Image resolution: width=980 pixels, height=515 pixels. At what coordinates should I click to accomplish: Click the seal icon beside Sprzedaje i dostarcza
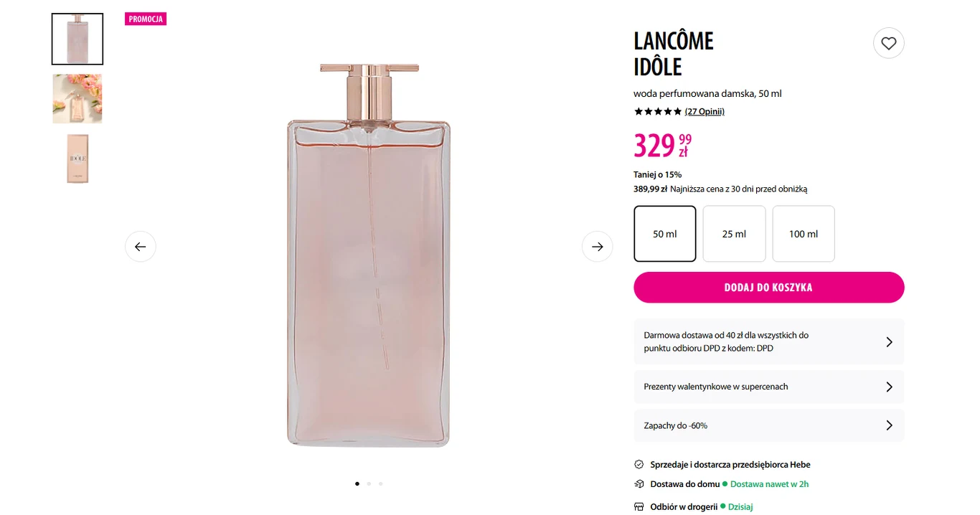click(638, 464)
